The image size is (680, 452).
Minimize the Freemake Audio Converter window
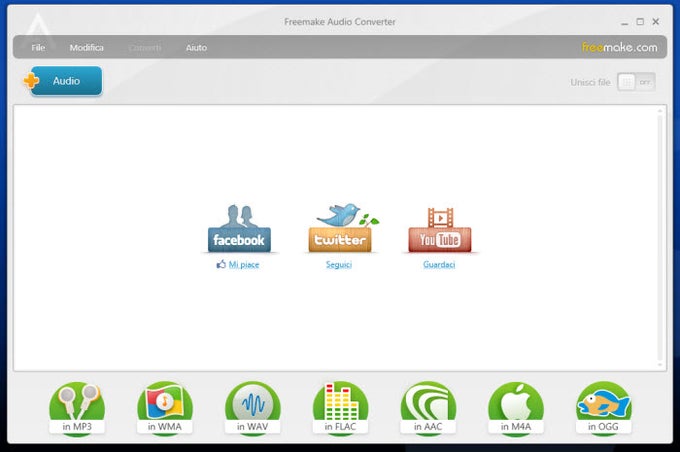tap(624, 22)
